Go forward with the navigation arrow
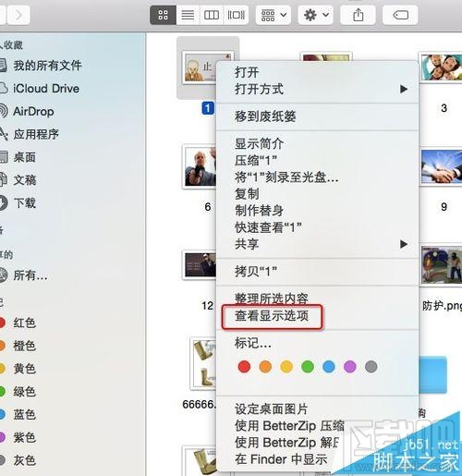 18,15
